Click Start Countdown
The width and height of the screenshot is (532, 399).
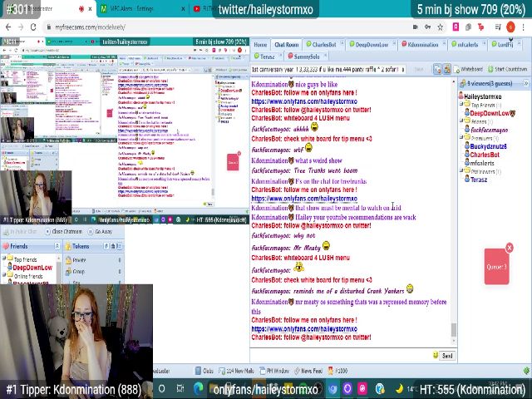(x=507, y=69)
